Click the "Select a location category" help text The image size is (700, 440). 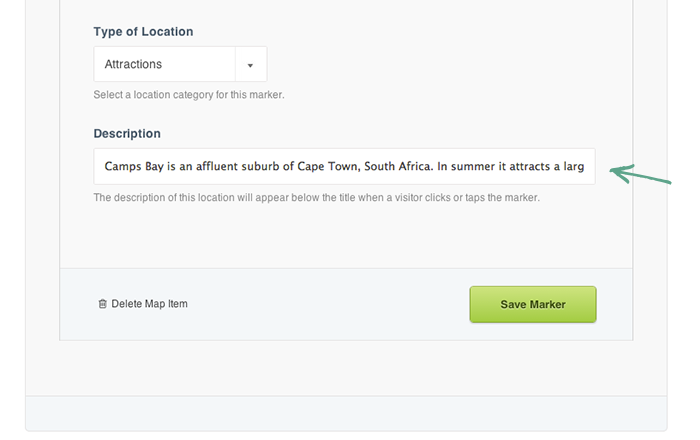pyautogui.click(x=189, y=95)
